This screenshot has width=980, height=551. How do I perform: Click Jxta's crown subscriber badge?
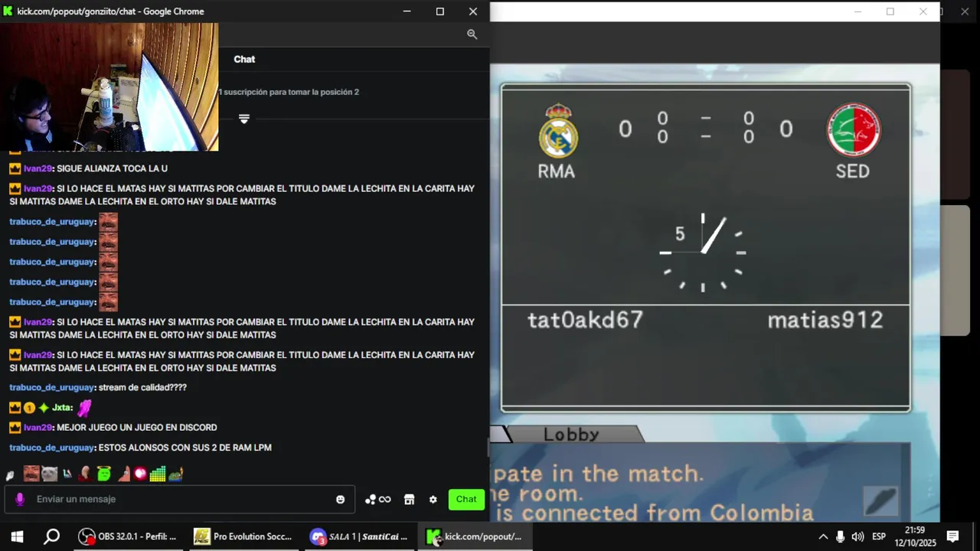[x=15, y=408]
